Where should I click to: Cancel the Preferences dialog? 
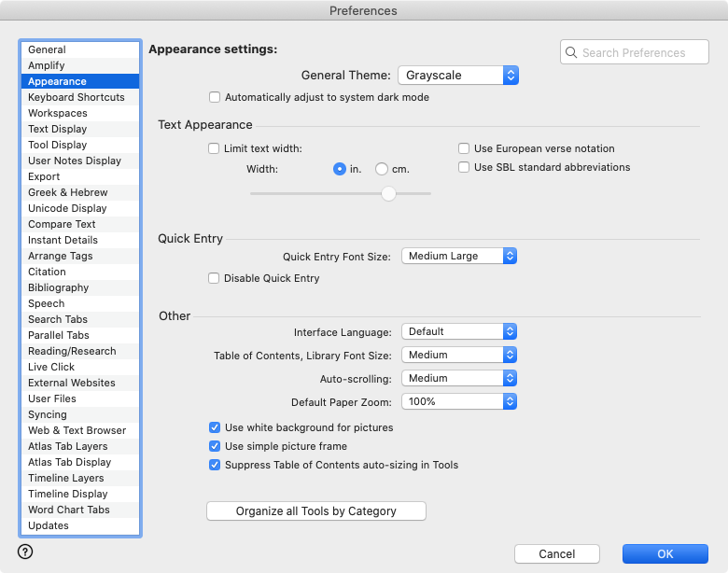click(556, 554)
